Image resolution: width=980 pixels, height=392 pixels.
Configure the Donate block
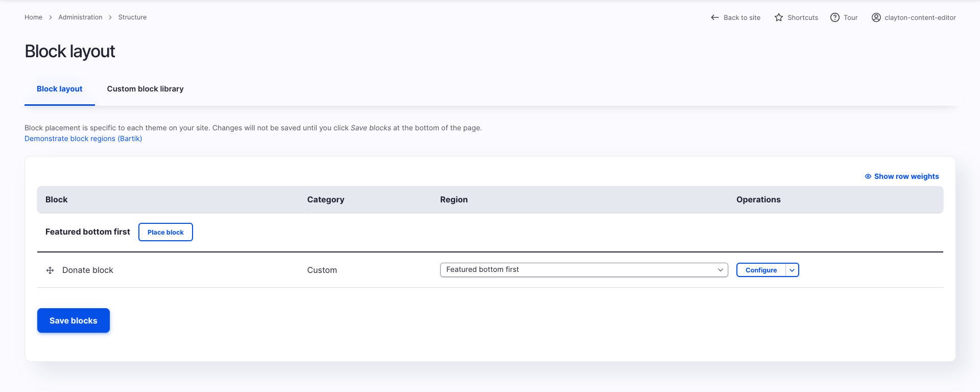pyautogui.click(x=760, y=270)
